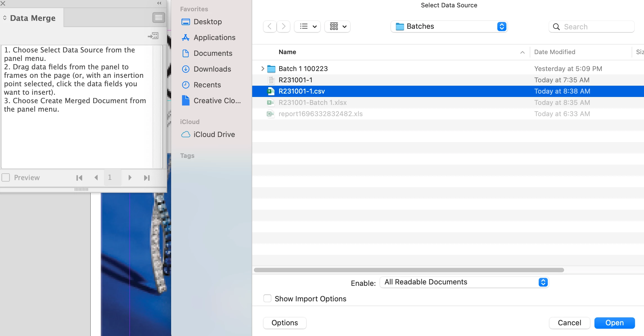Expand the Batch 1 100223 folder
Viewport: 644px width, 336px height.
(x=262, y=68)
